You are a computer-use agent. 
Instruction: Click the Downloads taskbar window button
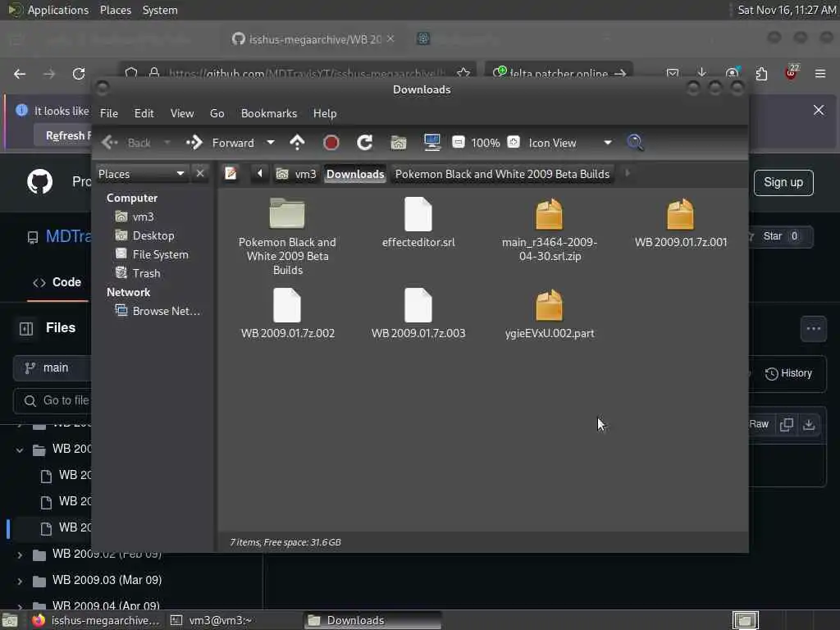[373, 620]
